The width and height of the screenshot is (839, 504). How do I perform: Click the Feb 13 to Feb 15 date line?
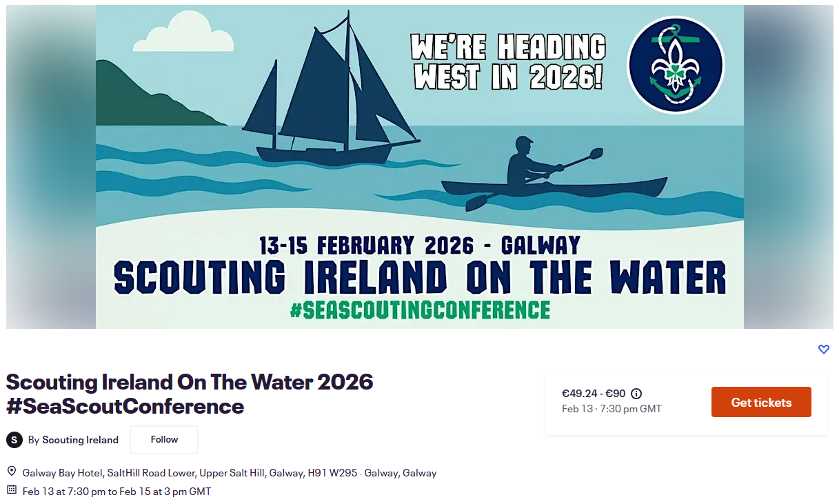click(117, 492)
